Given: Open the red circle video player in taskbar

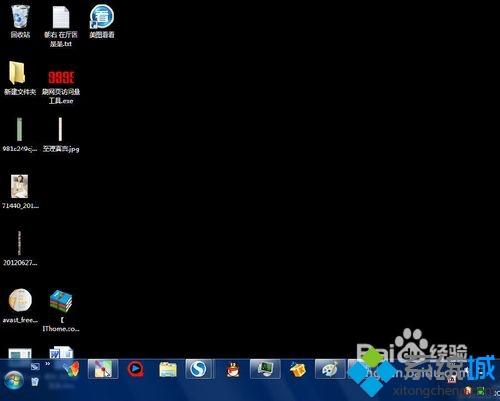Looking at the screenshot, I should pyautogui.click(x=135, y=369).
